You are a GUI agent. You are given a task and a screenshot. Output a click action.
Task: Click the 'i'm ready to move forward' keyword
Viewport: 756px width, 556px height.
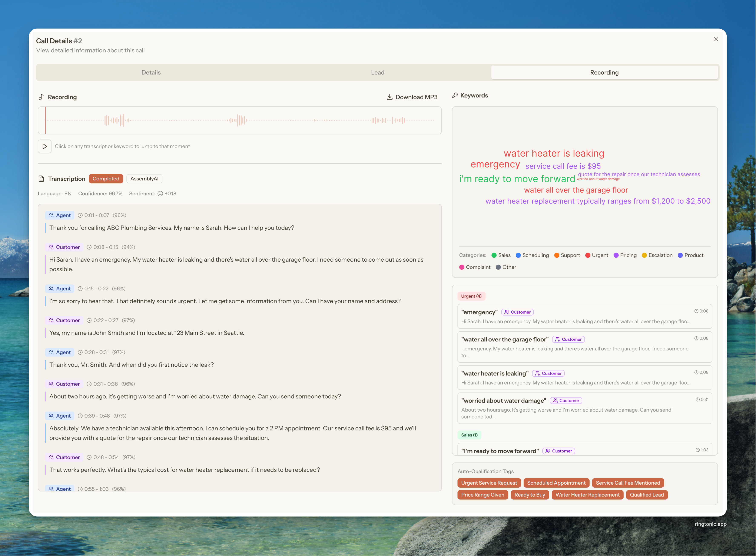517,179
